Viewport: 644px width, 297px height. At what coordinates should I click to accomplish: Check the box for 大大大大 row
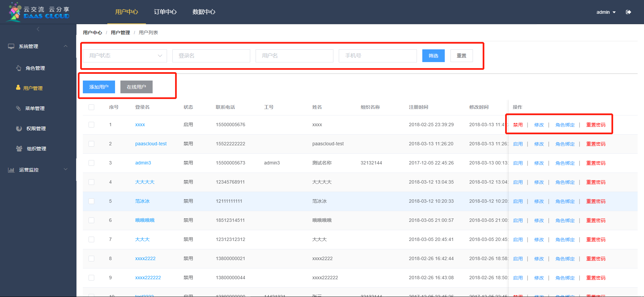pos(91,182)
